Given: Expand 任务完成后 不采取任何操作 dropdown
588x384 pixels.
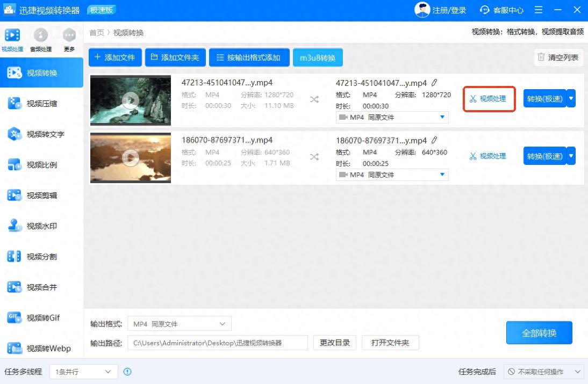Looking at the screenshot, I should (x=544, y=372).
